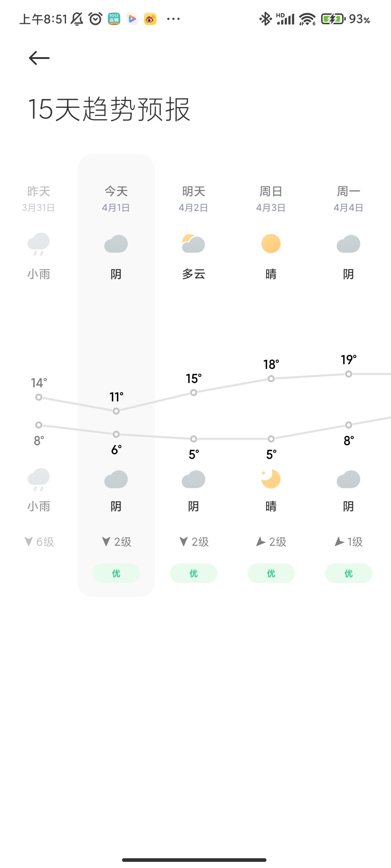Viewport: 391px width, 868px height.
Task: Tap tomorrow's partly cloudy weather icon
Action: (x=193, y=244)
